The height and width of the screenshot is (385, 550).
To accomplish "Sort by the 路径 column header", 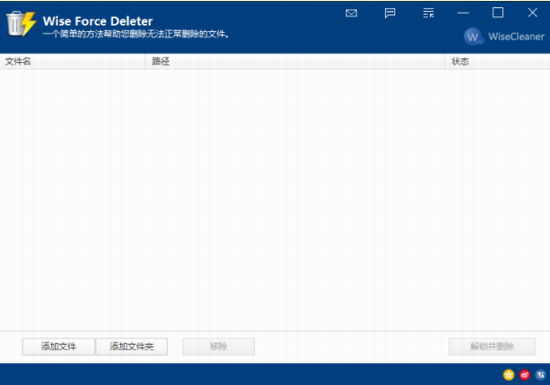I will pyautogui.click(x=295, y=61).
